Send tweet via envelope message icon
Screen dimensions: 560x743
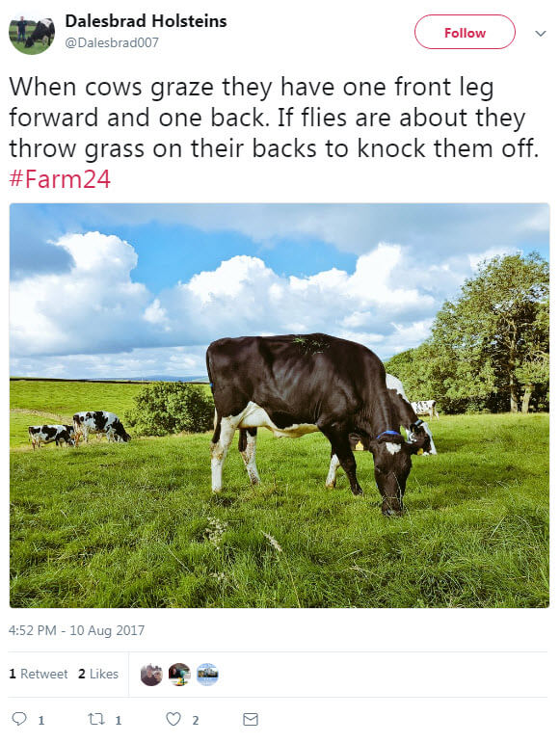click(251, 719)
